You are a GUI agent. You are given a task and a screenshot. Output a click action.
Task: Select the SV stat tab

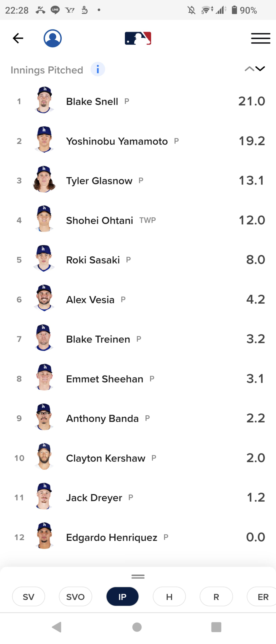[29, 597]
